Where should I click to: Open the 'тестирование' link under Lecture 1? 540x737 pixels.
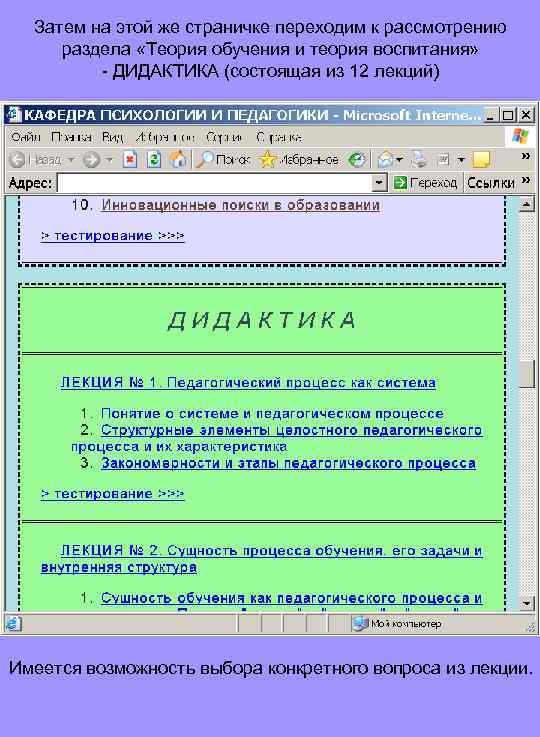112,494
